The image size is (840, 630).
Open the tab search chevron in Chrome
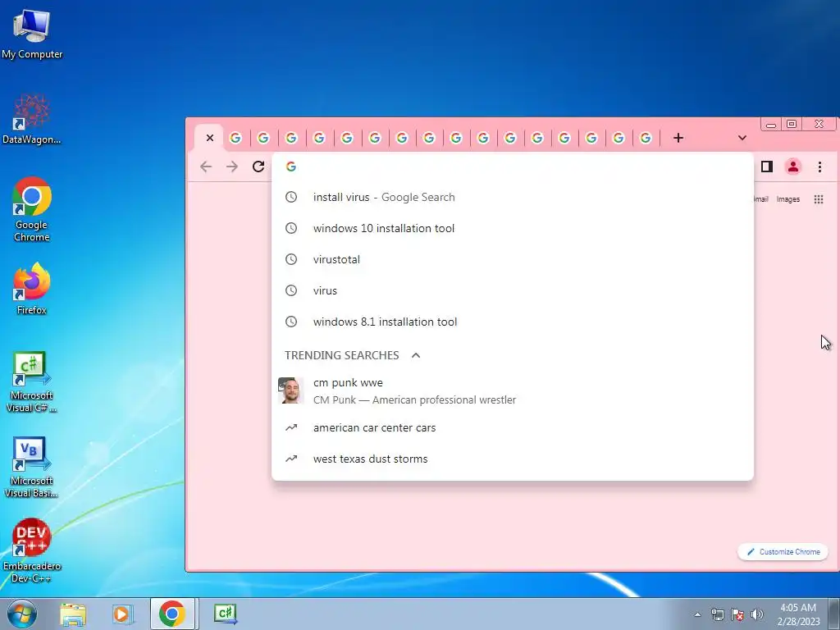tap(742, 138)
